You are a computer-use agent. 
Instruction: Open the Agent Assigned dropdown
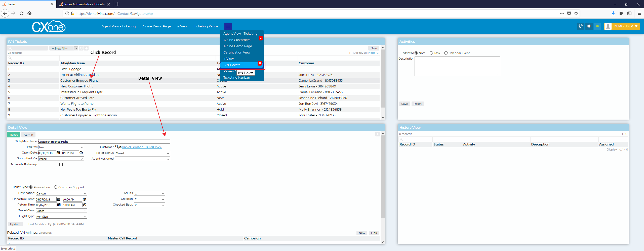143,159
